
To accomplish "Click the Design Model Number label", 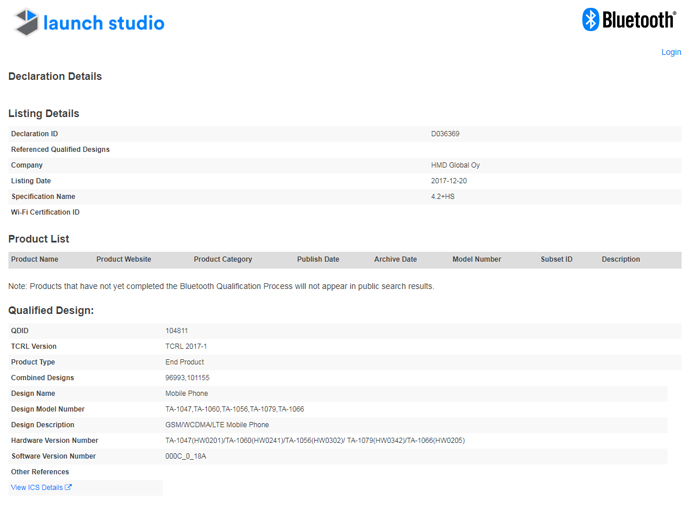I will [x=48, y=409].
